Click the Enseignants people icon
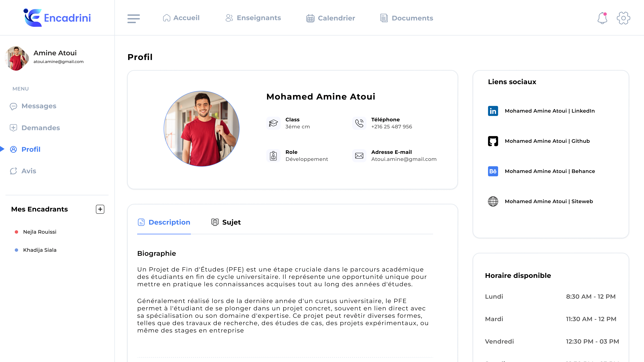This screenshot has width=644, height=362. click(229, 18)
